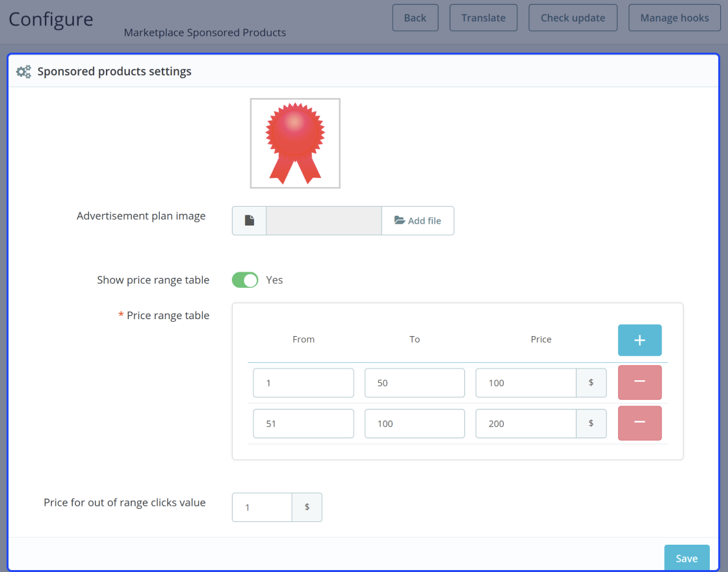Toggle Show price range table switch

pos(245,280)
